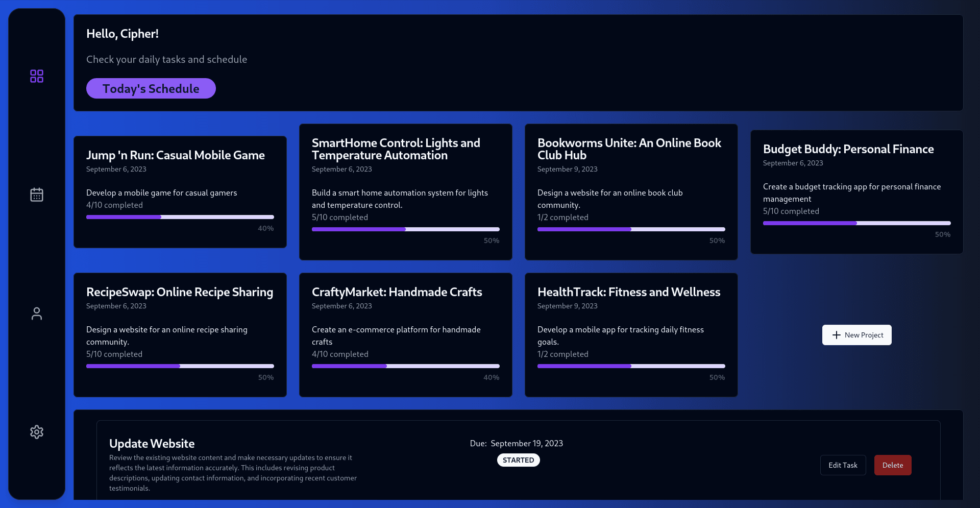The width and height of the screenshot is (980, 508).
Task: Open CraftyMarket: Handmade Crafts title
Action: click(x=397, y=292)
